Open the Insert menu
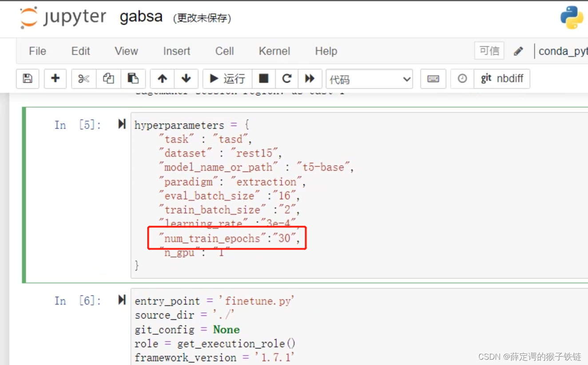588x365 pixels. pos(177,51)
